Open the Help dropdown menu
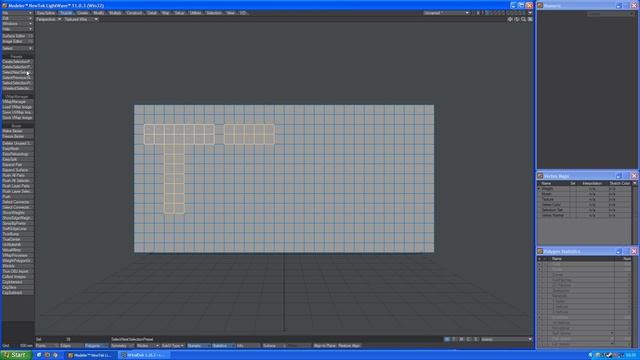Viewport: 640px width, 360px height. 17,29
